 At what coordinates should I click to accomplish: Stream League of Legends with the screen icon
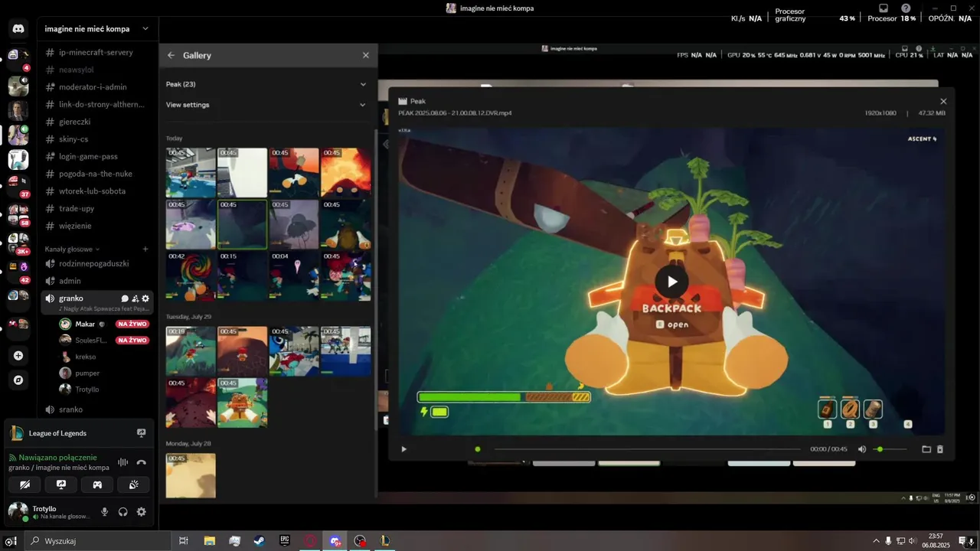pyautogui.click(x=141, y=433)
